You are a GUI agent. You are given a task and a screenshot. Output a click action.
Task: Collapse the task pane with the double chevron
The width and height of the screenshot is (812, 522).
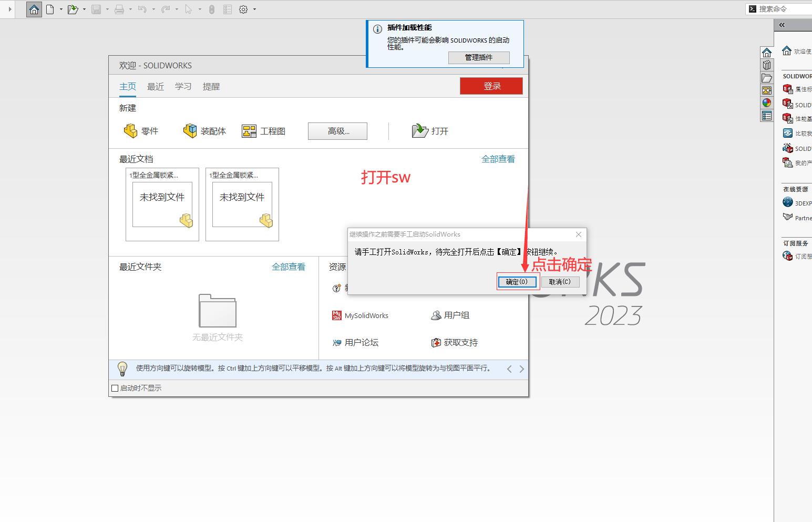point(782,25)
